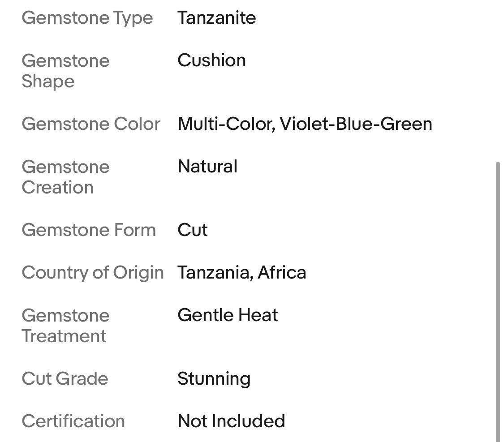Click the vertical scrollbar thumb

click(499, 300)
